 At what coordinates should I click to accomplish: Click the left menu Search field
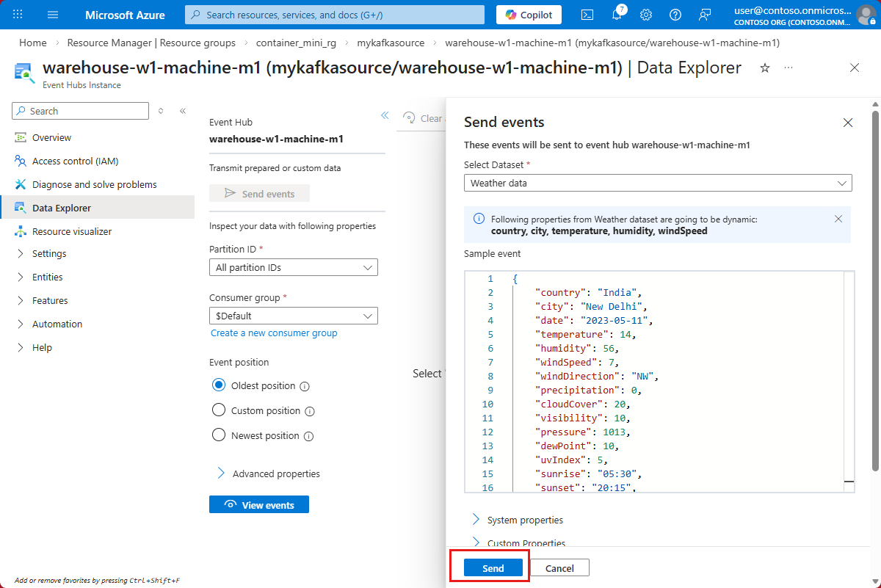80,111
